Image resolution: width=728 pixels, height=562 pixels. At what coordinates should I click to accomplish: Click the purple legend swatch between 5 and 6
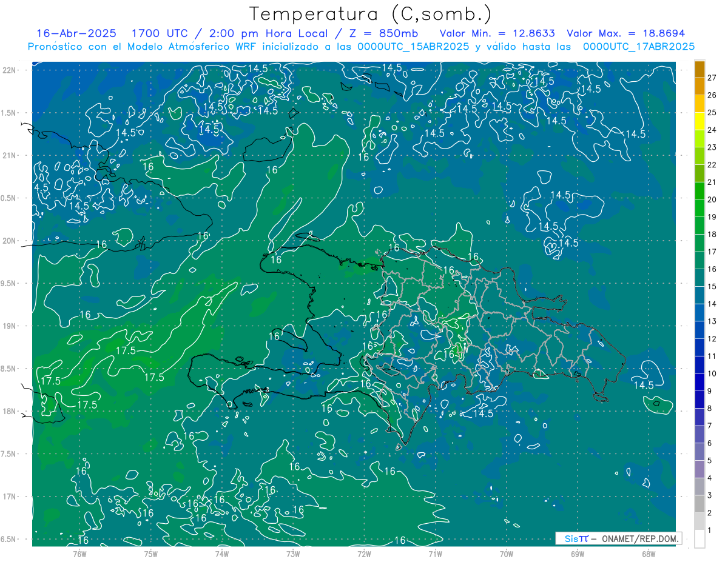699,452
